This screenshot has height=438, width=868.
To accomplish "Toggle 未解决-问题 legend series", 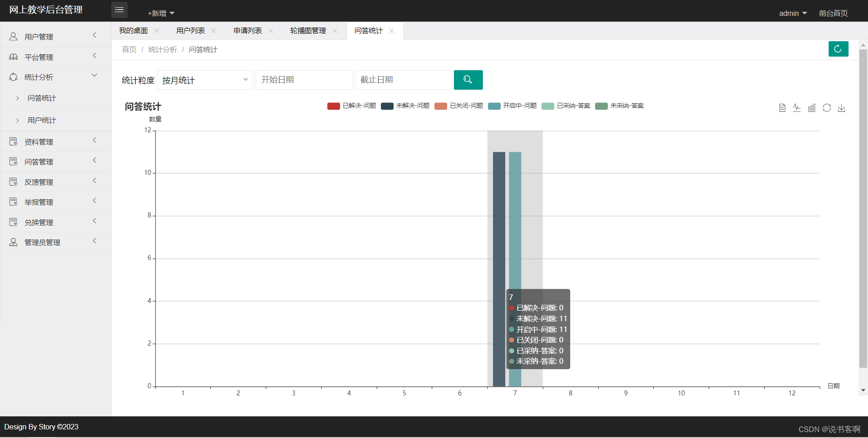I will coord(405,106).
